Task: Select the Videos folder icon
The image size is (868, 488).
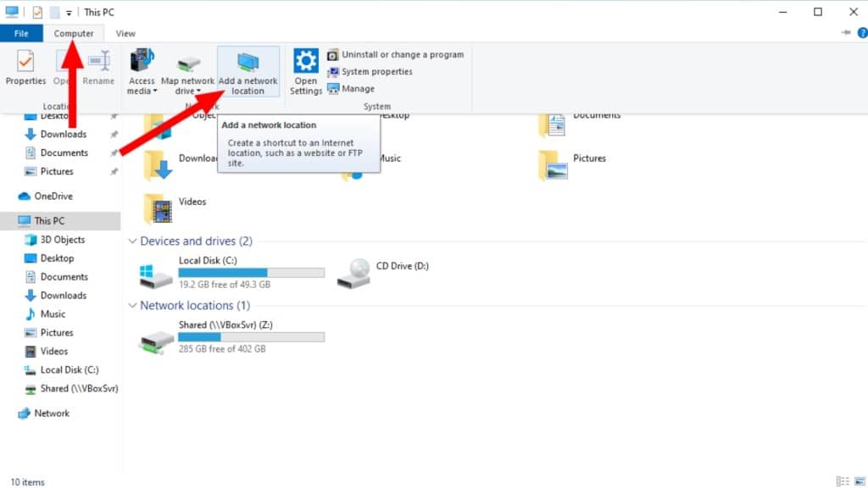Action: [x=159, y=209]
